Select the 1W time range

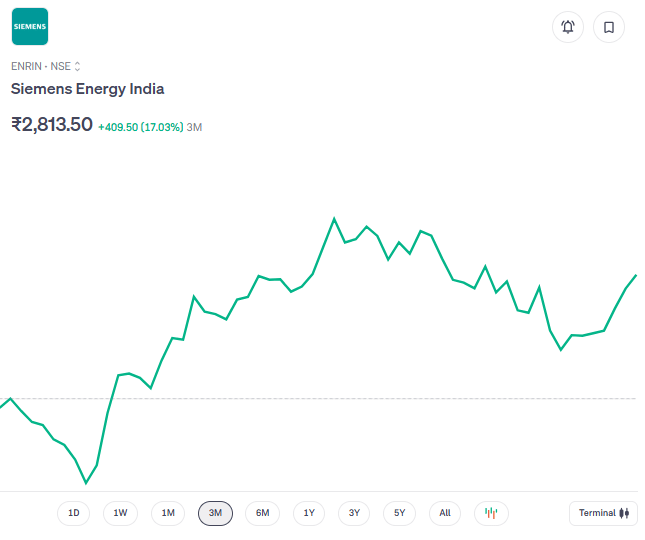point(120,513)
